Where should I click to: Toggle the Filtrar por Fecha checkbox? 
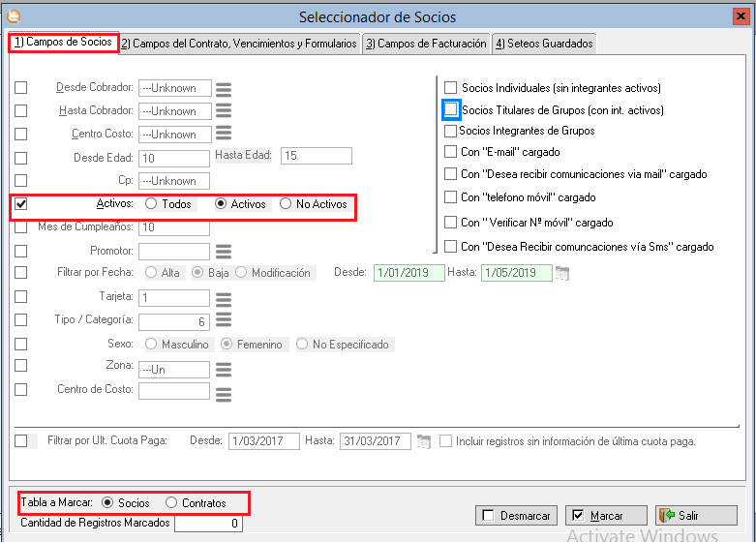(21, 273)
